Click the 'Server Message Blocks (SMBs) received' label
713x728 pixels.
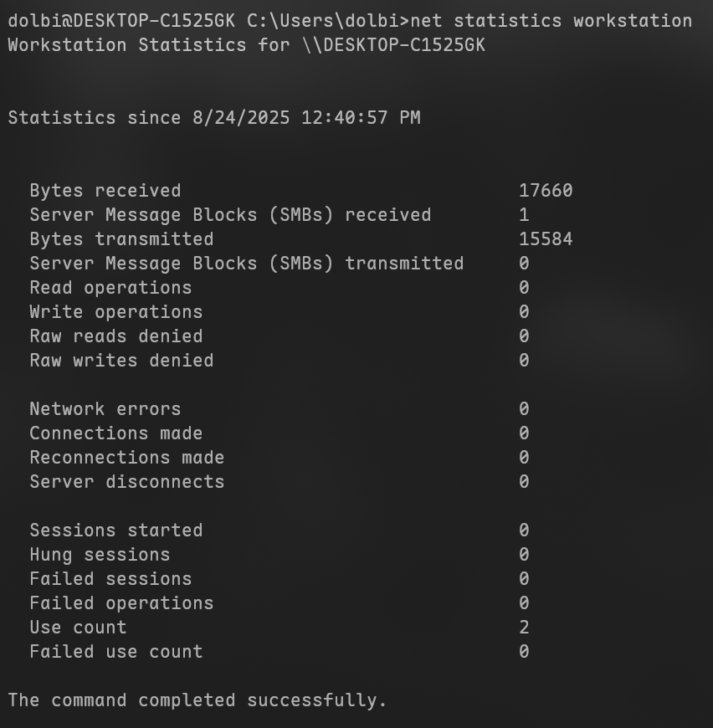point(230,215)
